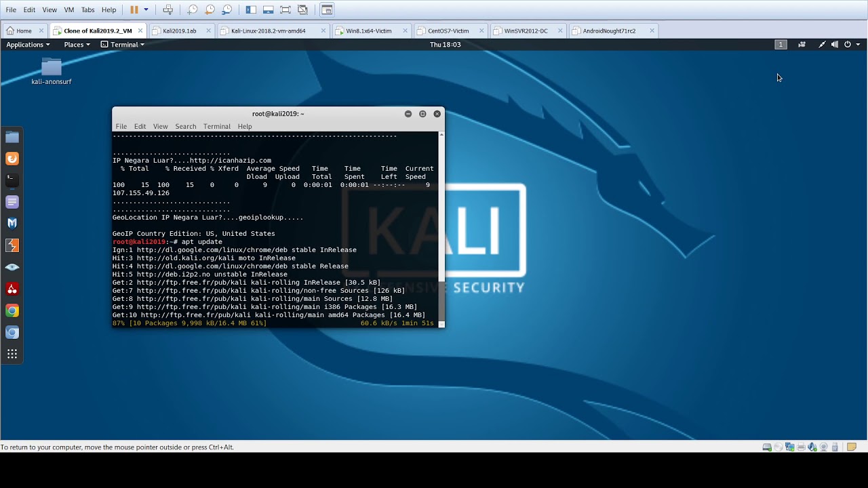
Task: Launch Firefox from the dock
Action: point(12,159)
